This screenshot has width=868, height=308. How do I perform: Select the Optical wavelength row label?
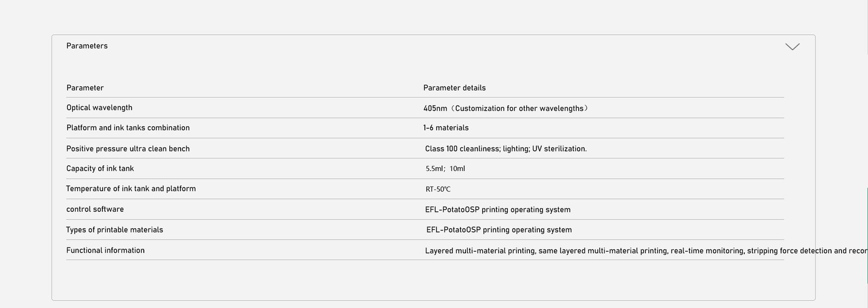pyautogui.click(x=99, y=108)
